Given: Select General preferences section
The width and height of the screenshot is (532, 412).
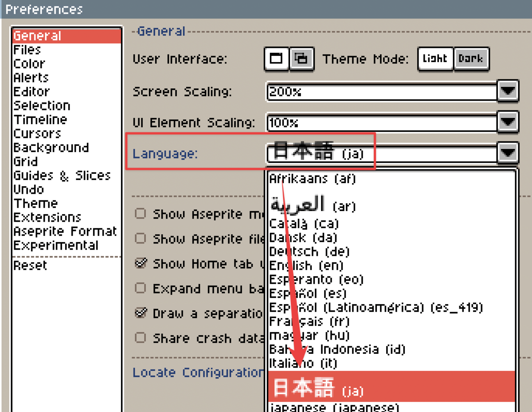Looking at the screenshot, I should pos(66,36).
